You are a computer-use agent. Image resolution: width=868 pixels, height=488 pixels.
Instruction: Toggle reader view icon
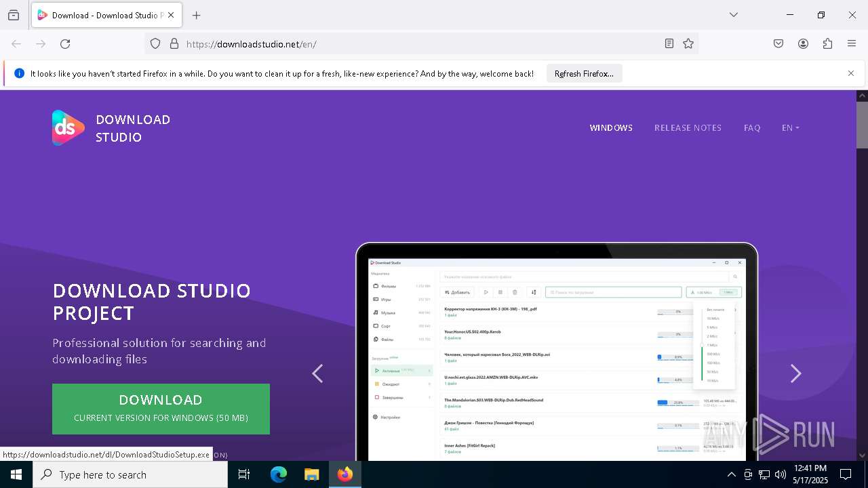(669, 43)
